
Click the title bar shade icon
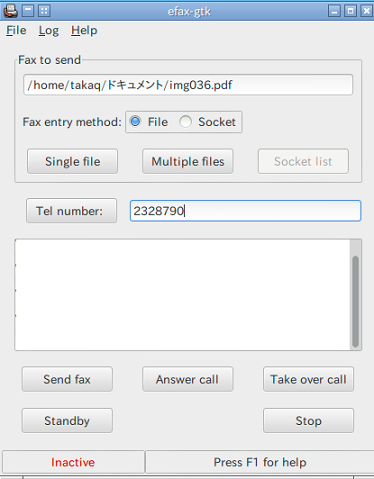[x=28, y=11]
